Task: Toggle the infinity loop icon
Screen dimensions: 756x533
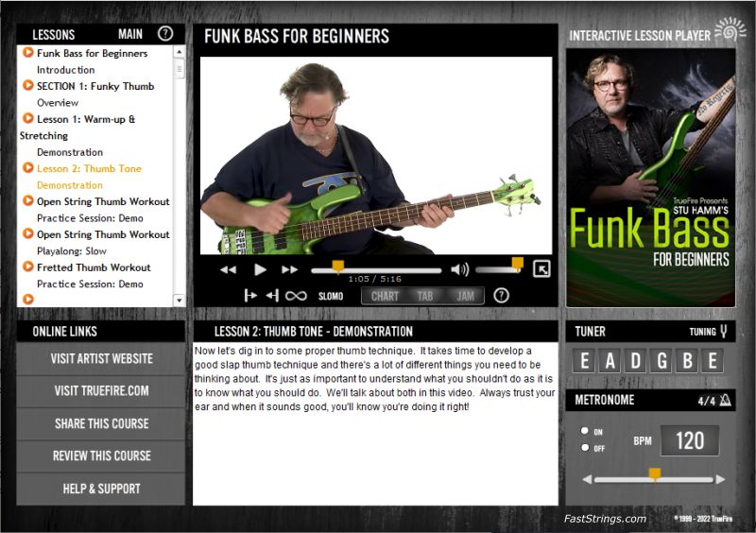Action: click(296, 296)
